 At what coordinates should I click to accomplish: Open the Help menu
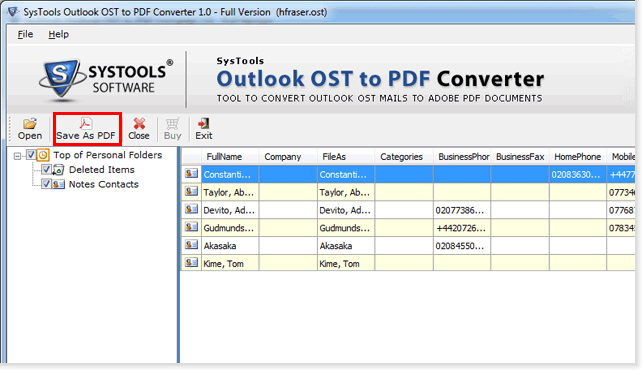point(59,34)
